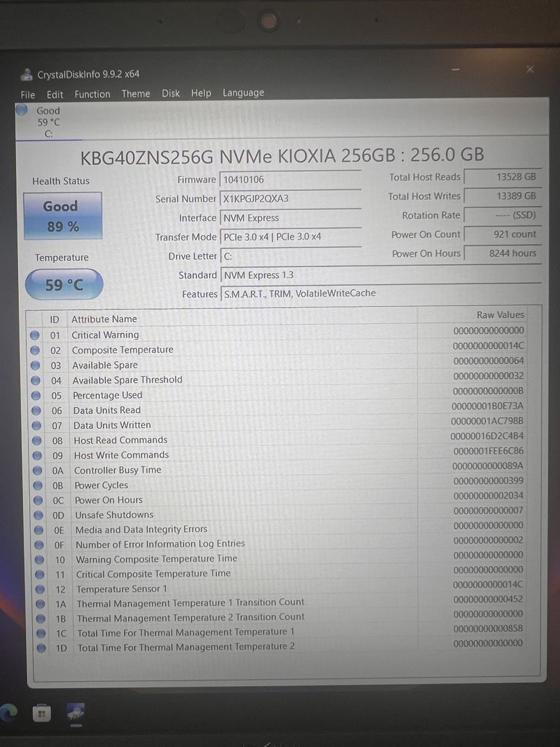The width and height of the screenshot is (560, 747).
Task: Select Total Time For Thermal Management Temperature 2
Action: [x=186, y=647]
